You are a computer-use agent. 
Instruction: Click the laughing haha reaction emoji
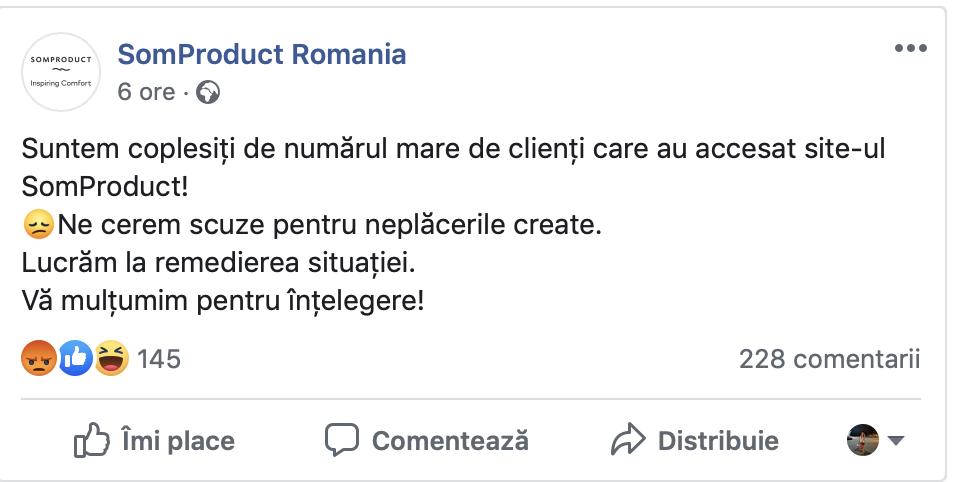tap(111, 358)
